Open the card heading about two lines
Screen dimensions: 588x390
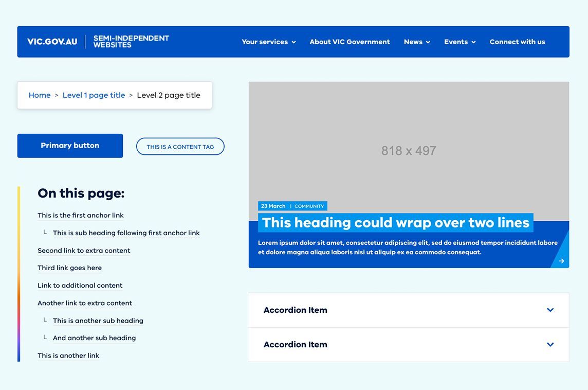396,223
